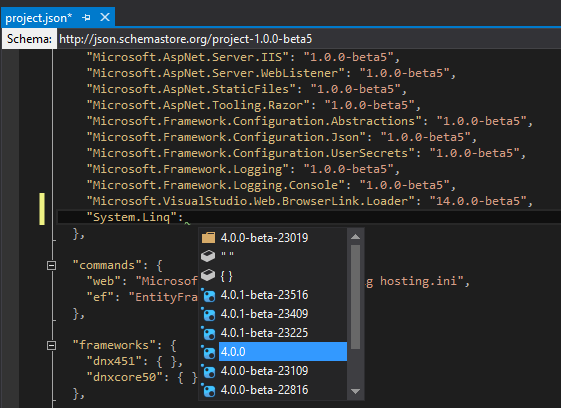Click the "14.0.0-beta5" version value
The width and height of the screenshot is (561, 408).
coord(478,201)
